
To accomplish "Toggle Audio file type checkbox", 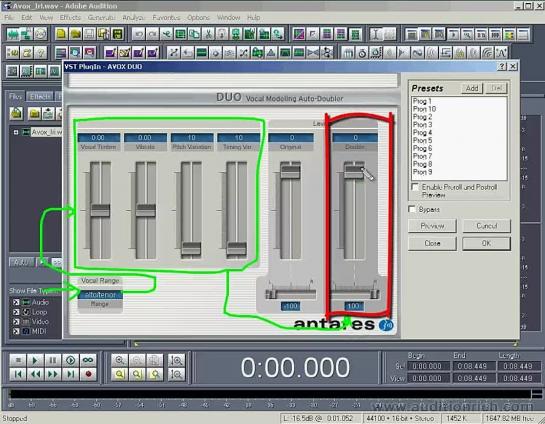I will [16, 302].
